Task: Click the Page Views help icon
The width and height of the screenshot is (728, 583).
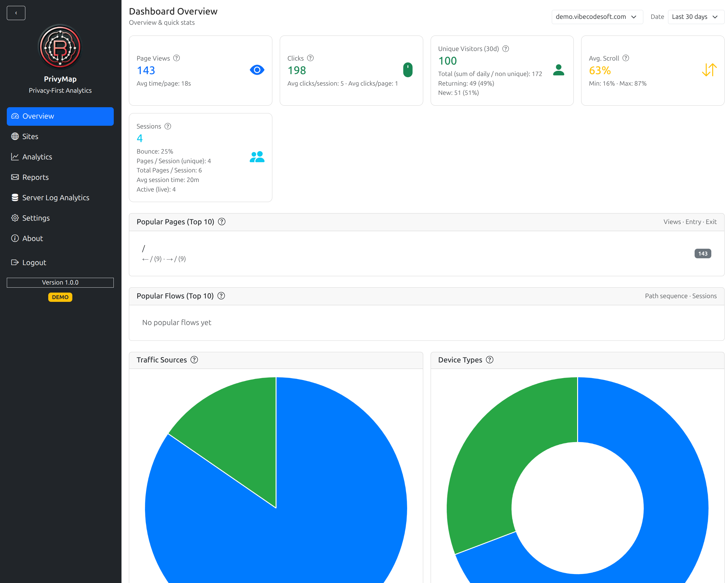Action: coord(176,58)
